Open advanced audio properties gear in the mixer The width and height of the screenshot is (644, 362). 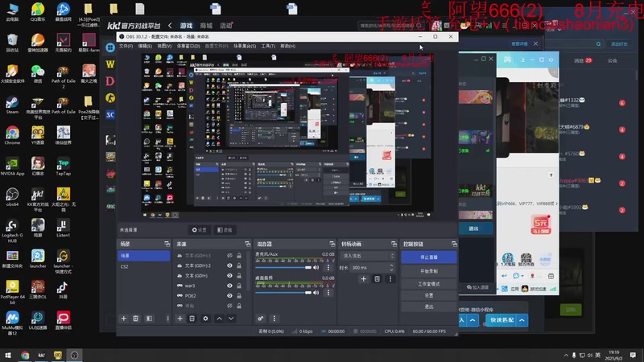[261, 319]
